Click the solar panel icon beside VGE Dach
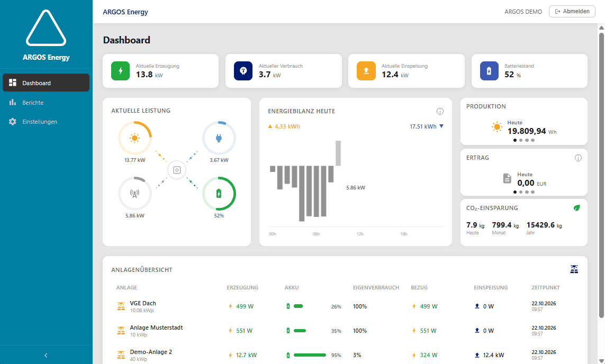 coord(121,306)
